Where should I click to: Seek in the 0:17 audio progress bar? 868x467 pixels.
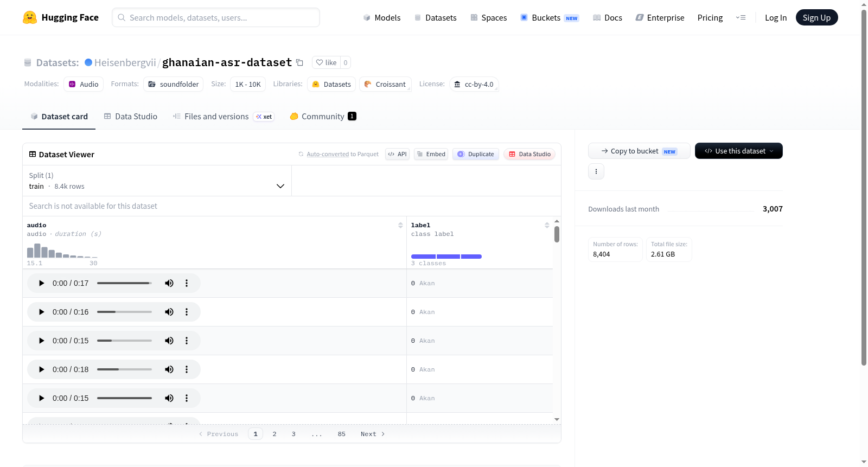[x=124, y=283]
